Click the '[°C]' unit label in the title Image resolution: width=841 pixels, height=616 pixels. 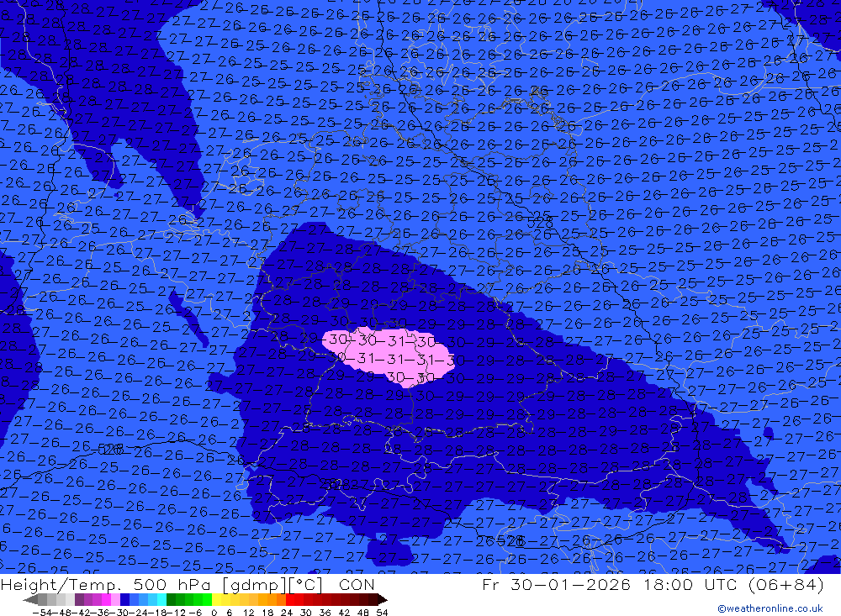tap(306, 585)
